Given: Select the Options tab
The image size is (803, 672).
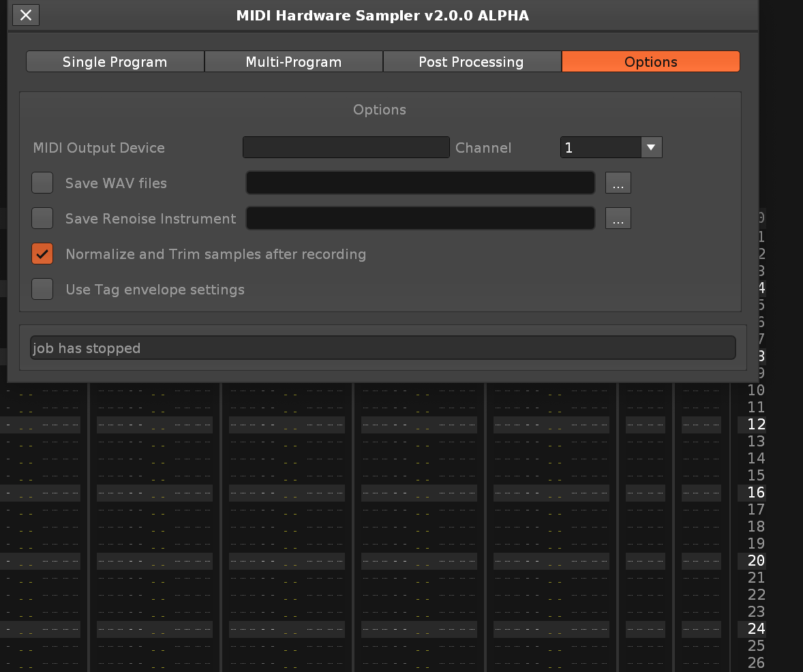Looking at the screenshot, I should click(650, 61).
